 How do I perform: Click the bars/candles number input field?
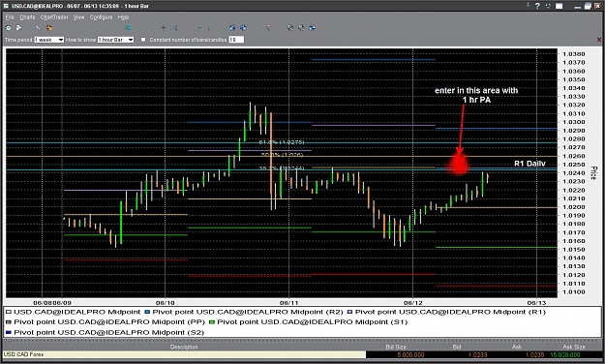[236, 40]
